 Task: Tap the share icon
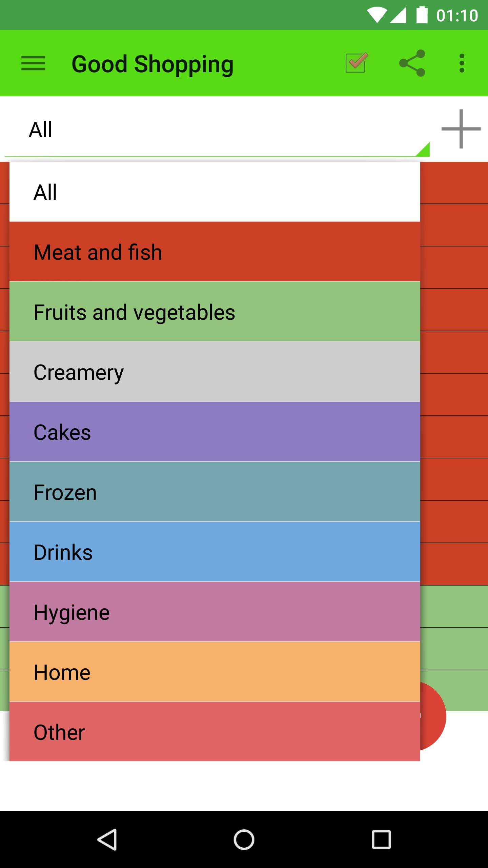tap(412, 63)
